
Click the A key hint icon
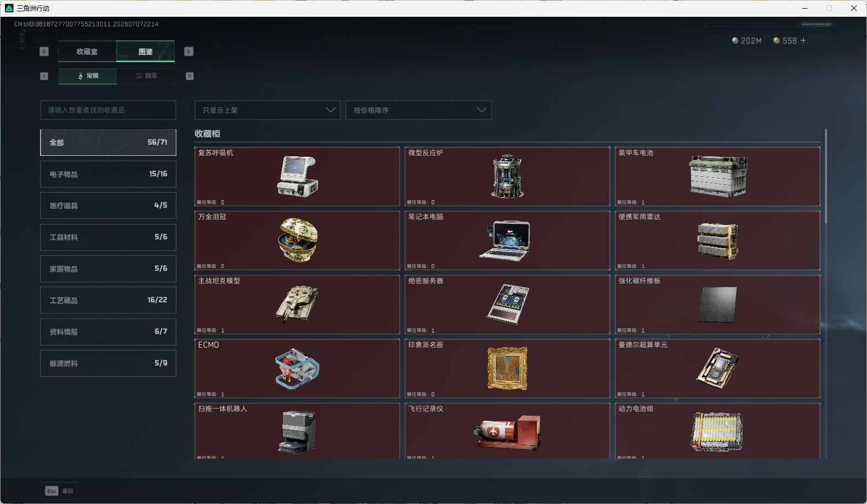[44, 76]
